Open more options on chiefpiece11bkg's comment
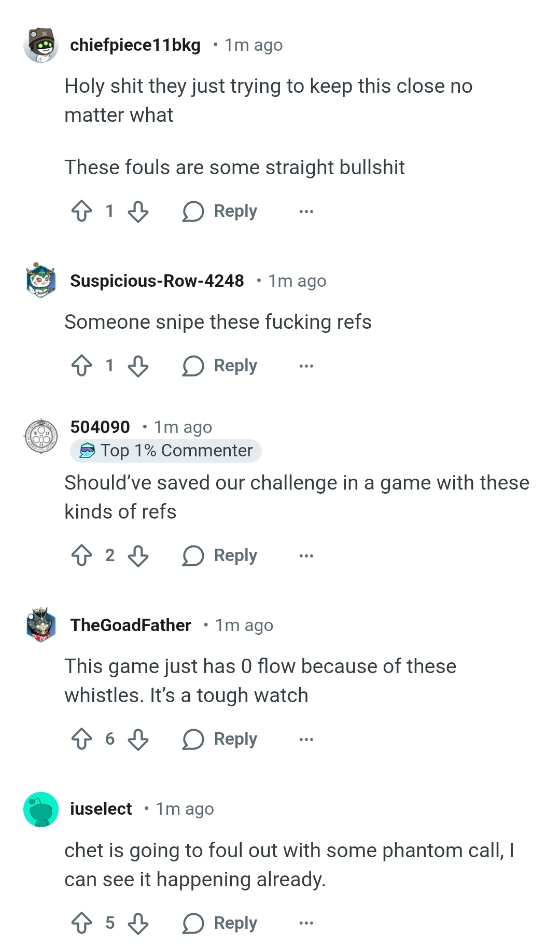This screenshot has width=560, height=948. pos(306,211)
